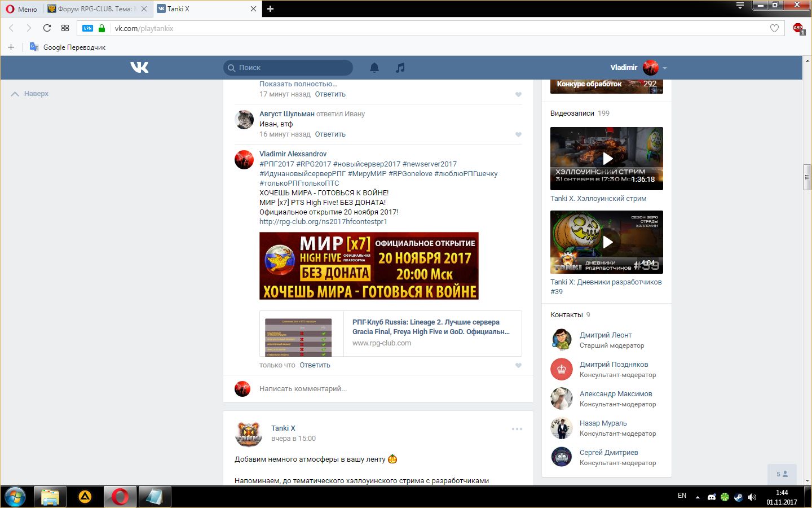Click the page vertical scrollbar thumb

coord(807,178)
